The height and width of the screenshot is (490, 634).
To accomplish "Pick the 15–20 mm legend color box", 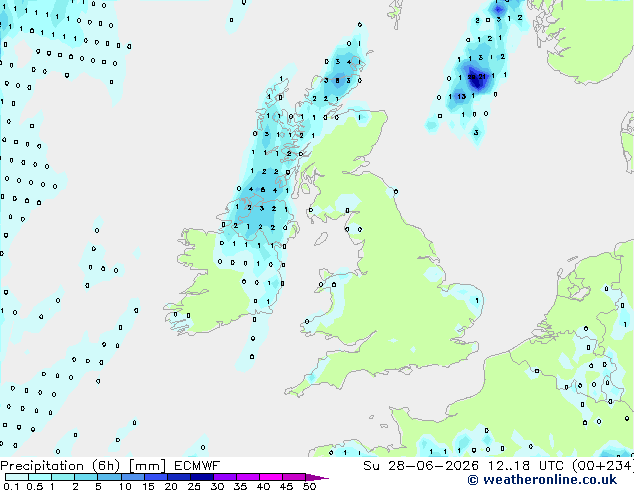I will (x=156, y=477).
